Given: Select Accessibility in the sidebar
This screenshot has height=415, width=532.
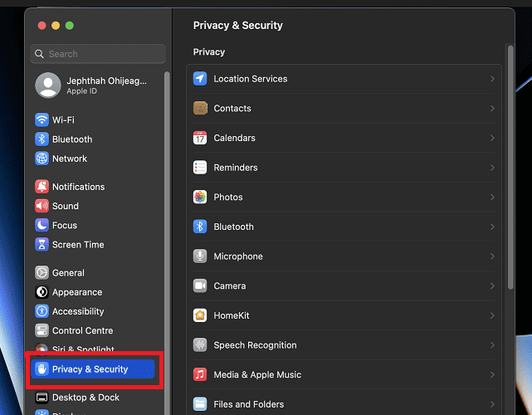Looking at the screenshot, I should coord(78,311).
